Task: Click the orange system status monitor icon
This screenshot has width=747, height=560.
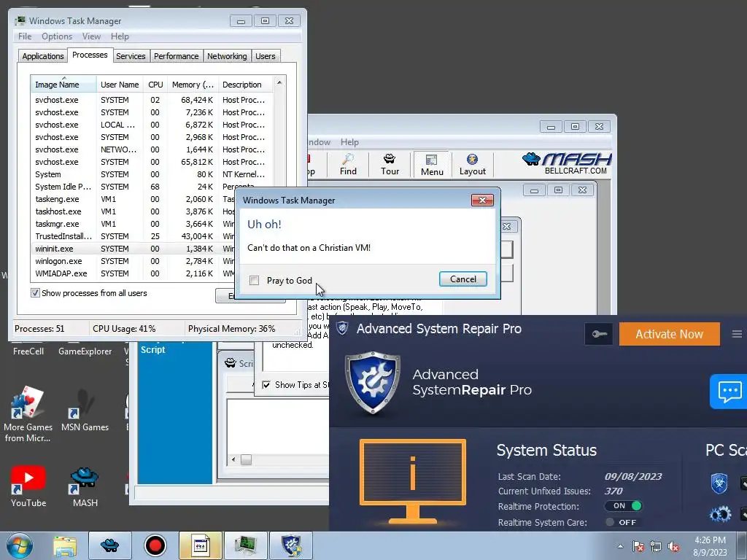Action: (413, 481)
